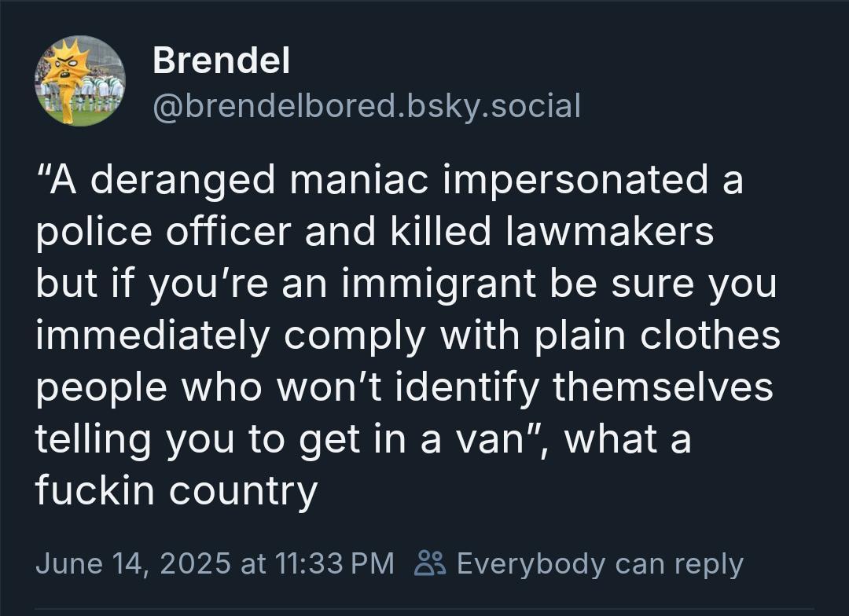Screen dimensions: 849x616
Task: Click the word "telling" in the post
Action: tap(93, 440)
